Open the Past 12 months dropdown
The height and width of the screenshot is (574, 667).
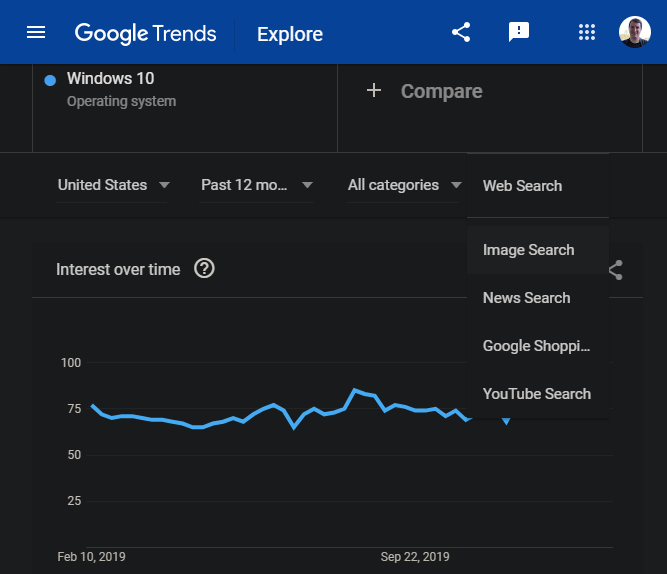click(x=257, y=185)
